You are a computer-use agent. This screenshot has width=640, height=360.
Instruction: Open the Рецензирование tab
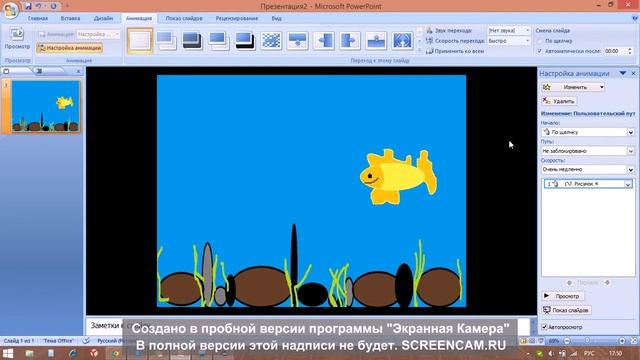pyautogui.click(x=237, y=18)
